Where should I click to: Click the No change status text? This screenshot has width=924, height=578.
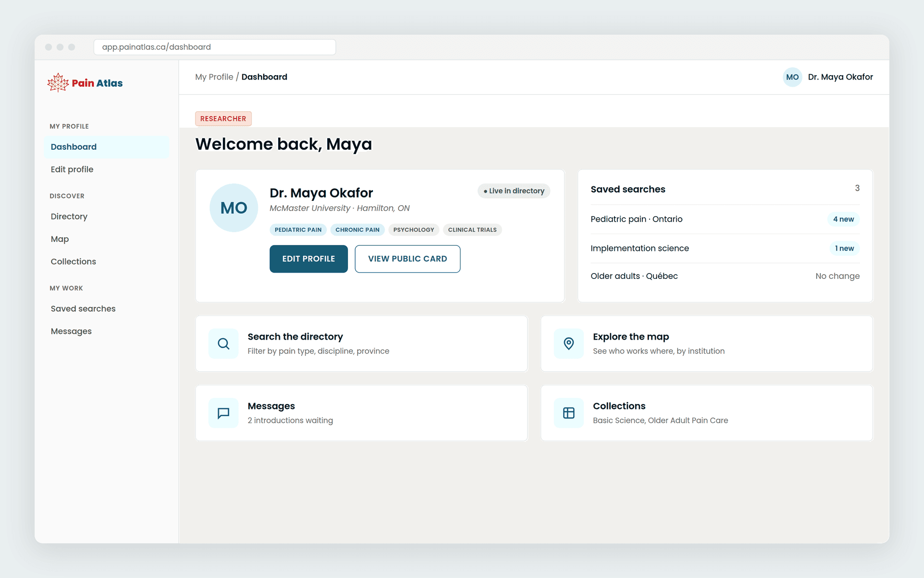click(x=837, y=276)
